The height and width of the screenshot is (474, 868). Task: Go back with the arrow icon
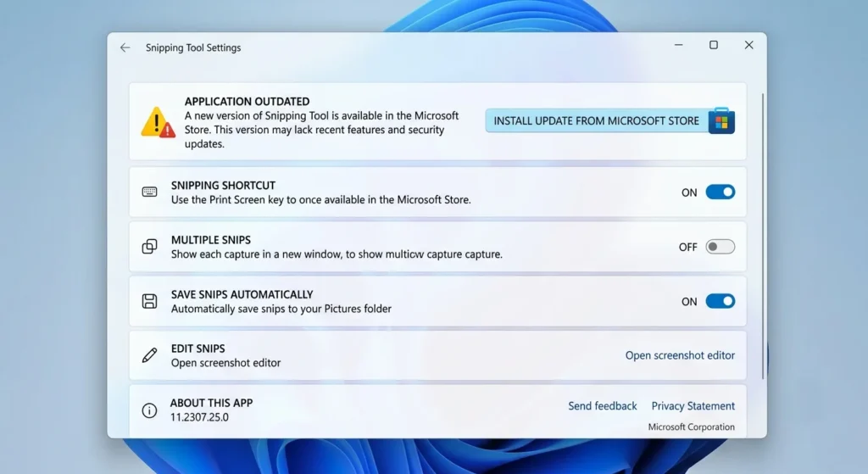point(125,47)
